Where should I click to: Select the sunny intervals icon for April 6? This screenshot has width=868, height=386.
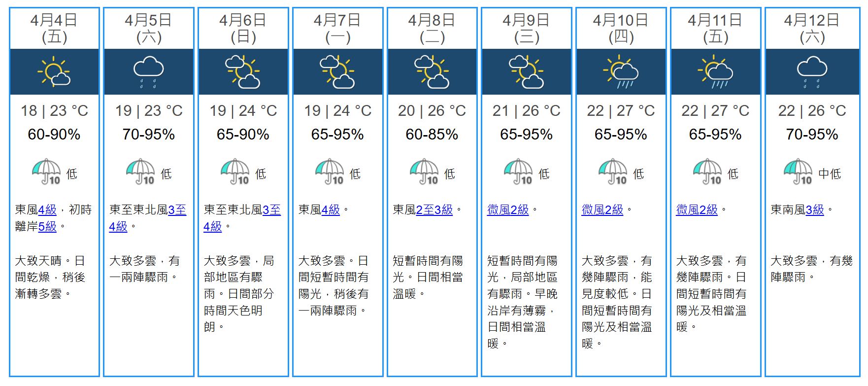(x=243, y=72)
